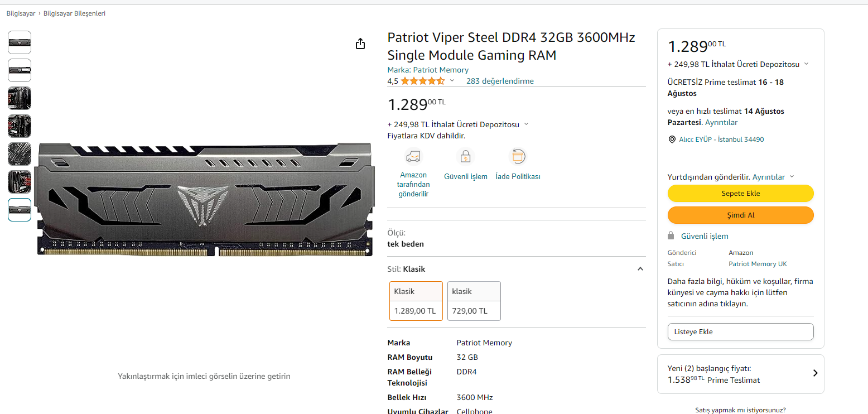Collapse the Stil options section
Image resolution: width=868 pixels, height=414 pixels.
(640, 269)
